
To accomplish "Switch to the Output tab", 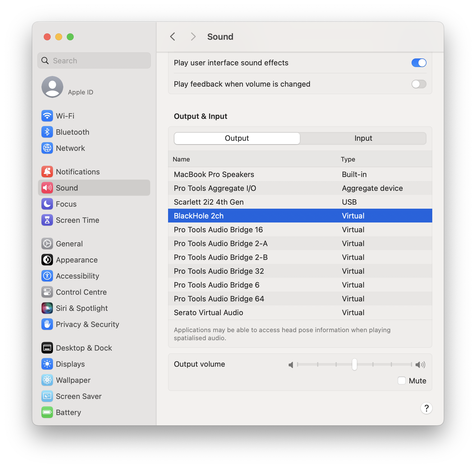I will point(237,138).
